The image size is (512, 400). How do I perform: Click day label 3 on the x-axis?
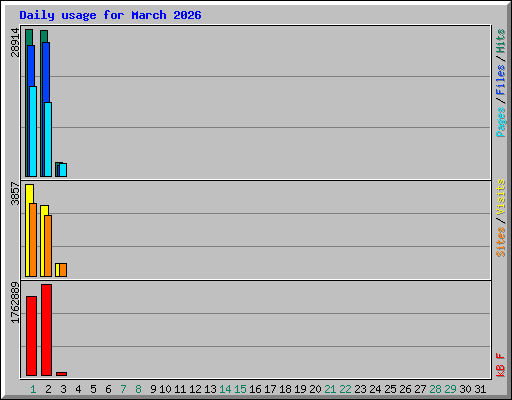click(63, 389)
